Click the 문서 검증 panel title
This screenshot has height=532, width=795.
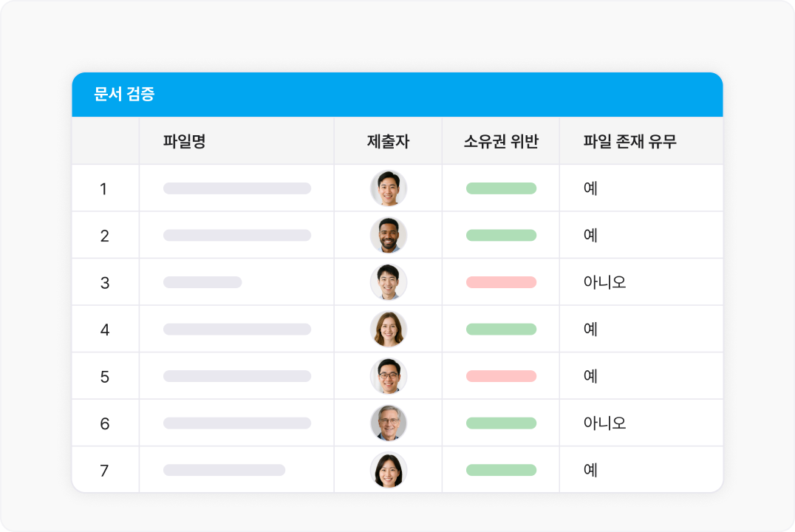tap(124, 94)
